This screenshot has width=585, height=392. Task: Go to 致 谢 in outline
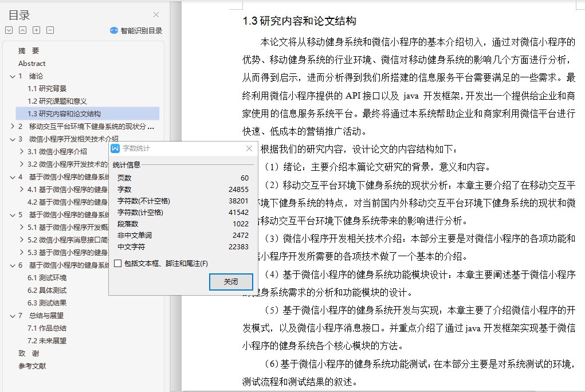point(29,354)
